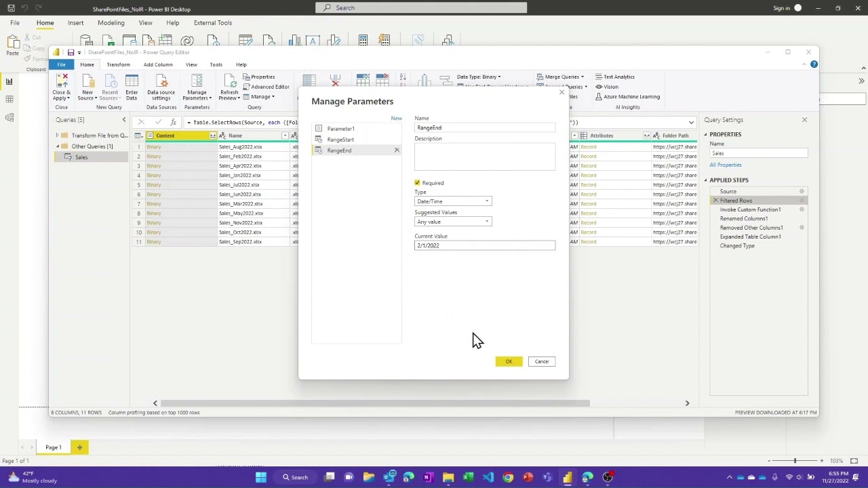Click the Enter Data icon
The width and height of the screenshot is (868, 488).
pyautogui.click(x=132, y=80)
